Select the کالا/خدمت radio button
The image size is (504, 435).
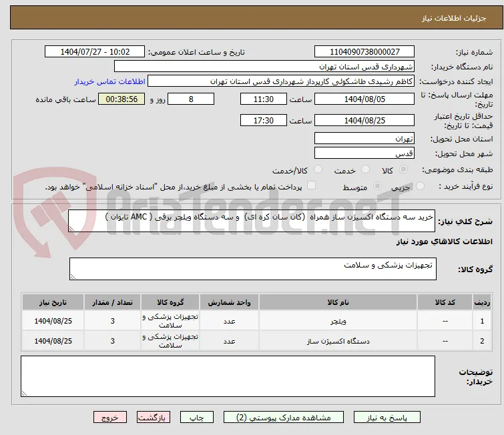pos(318,169)
